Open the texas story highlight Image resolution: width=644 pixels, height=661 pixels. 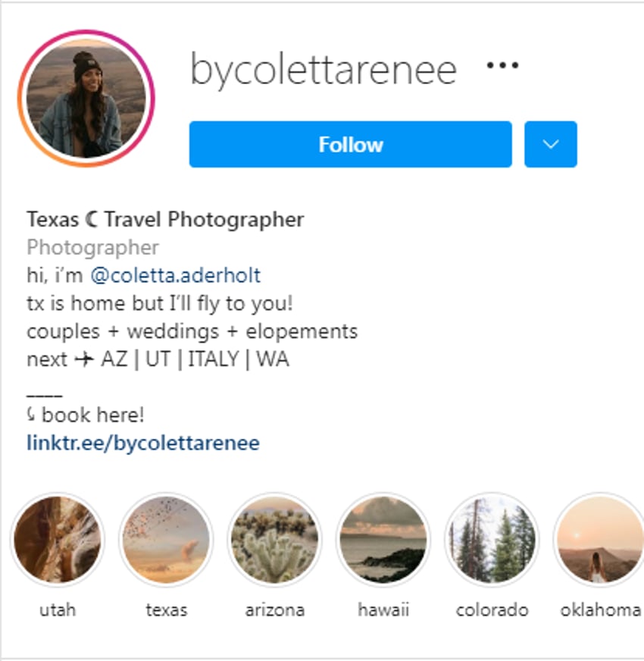pyautogui.click(x=167, y=539)
